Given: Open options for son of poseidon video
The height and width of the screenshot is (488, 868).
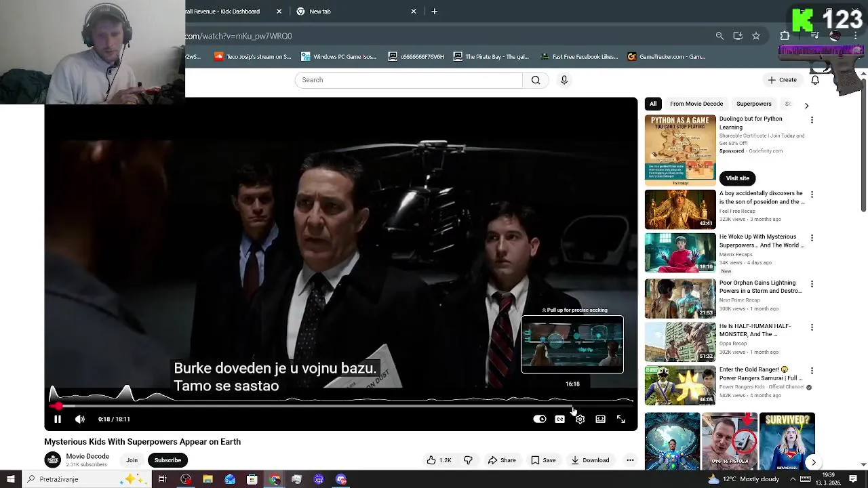Looking at the screenshot, I should point(812,195).
